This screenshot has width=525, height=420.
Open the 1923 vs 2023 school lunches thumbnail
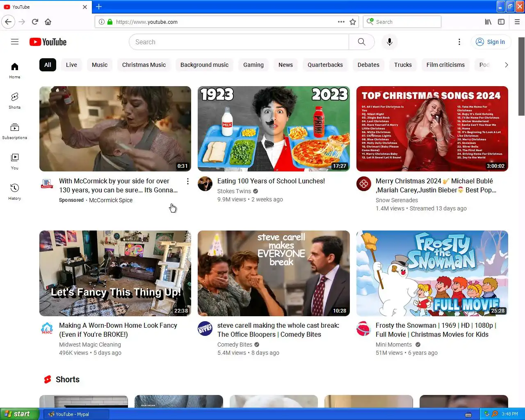(274, 129)
